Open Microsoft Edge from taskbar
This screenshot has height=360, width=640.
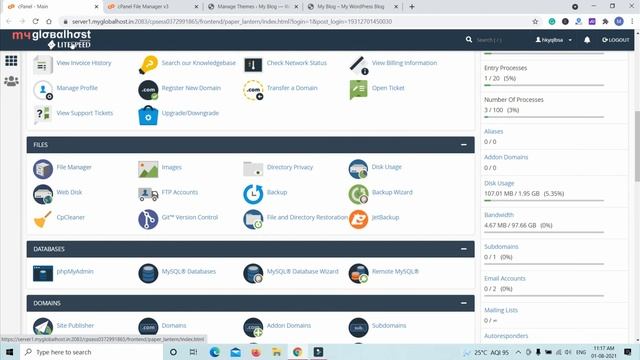pos(215,352)
